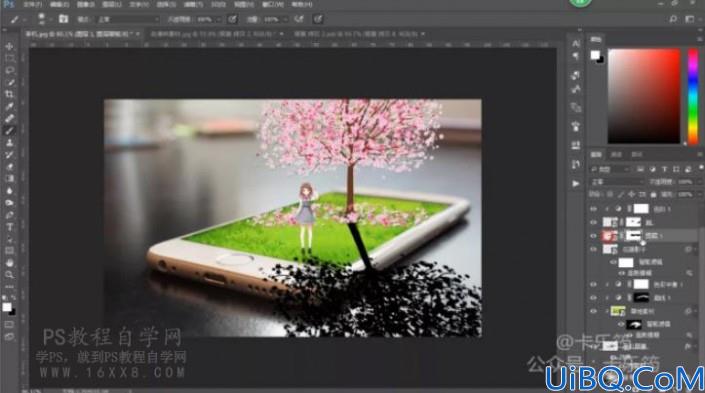This screenshot has width=705, height=393.
Task: Open the Layers panel fill dropdown
Action: [x=699, y=194]
